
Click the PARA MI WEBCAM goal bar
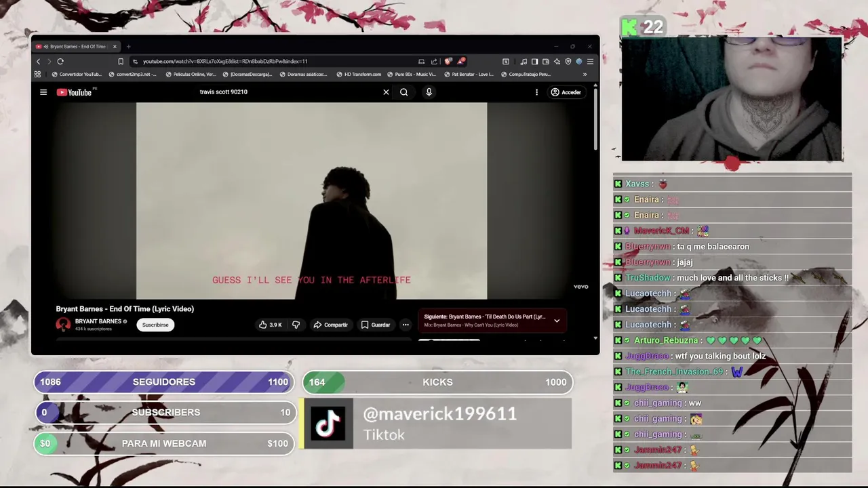tap(164, 443)
